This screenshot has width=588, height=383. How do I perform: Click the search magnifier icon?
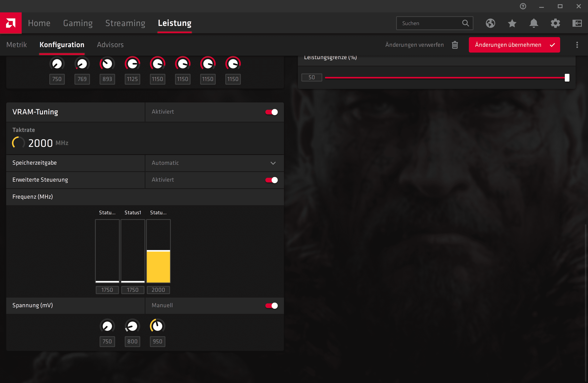(x=465, y=23)
